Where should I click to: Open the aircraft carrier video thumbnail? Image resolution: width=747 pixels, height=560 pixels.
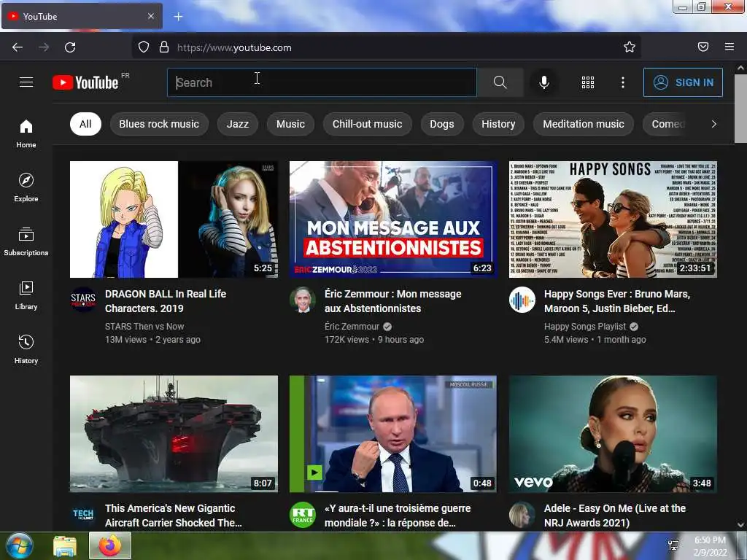point(174,434)
